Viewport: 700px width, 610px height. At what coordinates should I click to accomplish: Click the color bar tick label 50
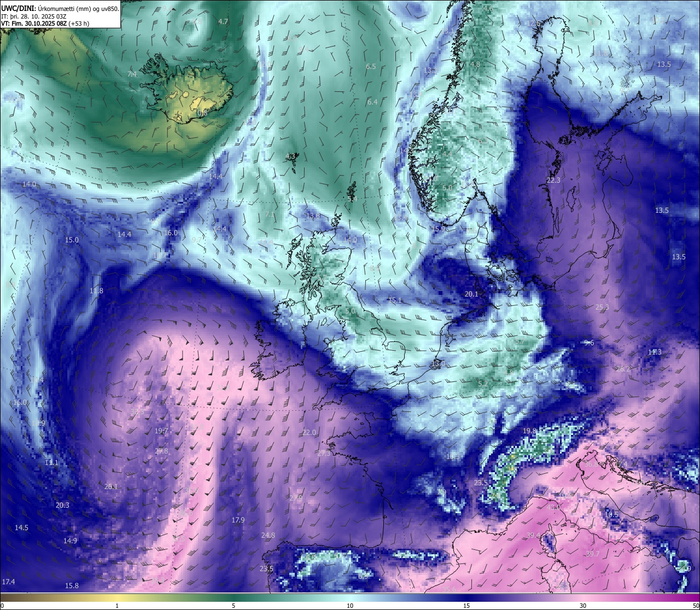(x=696, y=606)
